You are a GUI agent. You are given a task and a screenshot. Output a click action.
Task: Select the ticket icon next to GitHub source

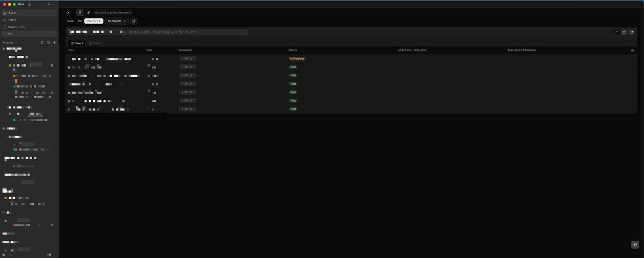[x=89, y=12]
